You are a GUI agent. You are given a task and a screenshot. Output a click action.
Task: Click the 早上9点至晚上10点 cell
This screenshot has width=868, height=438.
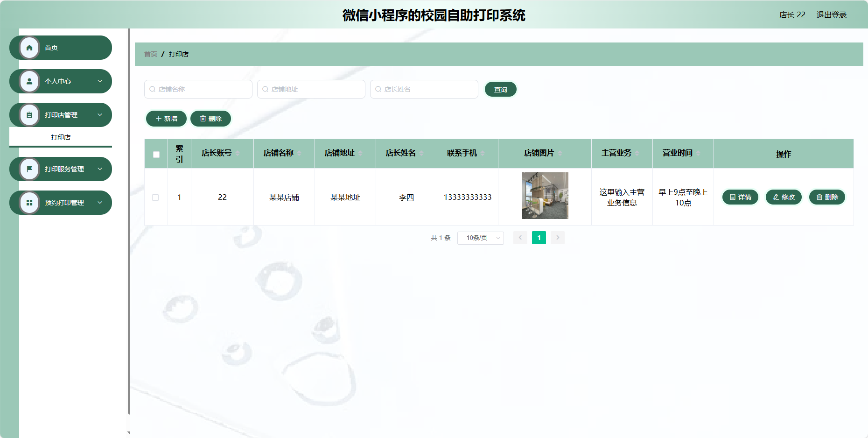(683, 198)
